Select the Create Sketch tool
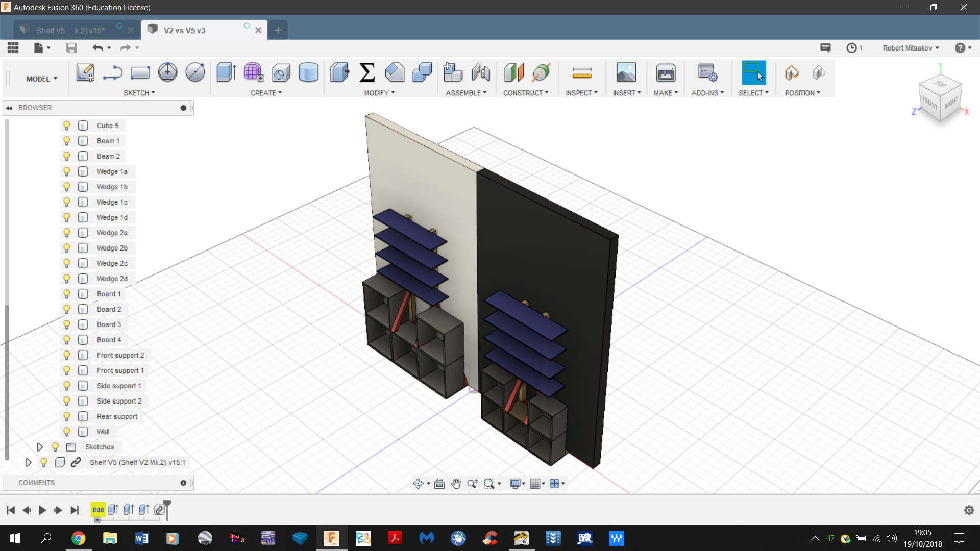 tap(85, 73)
